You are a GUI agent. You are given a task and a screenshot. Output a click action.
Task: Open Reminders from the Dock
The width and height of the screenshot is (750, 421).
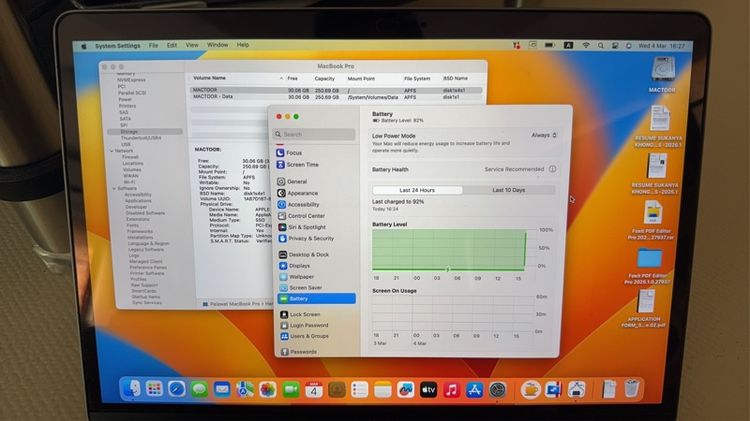pyautogui.click(x=360, y=390)
